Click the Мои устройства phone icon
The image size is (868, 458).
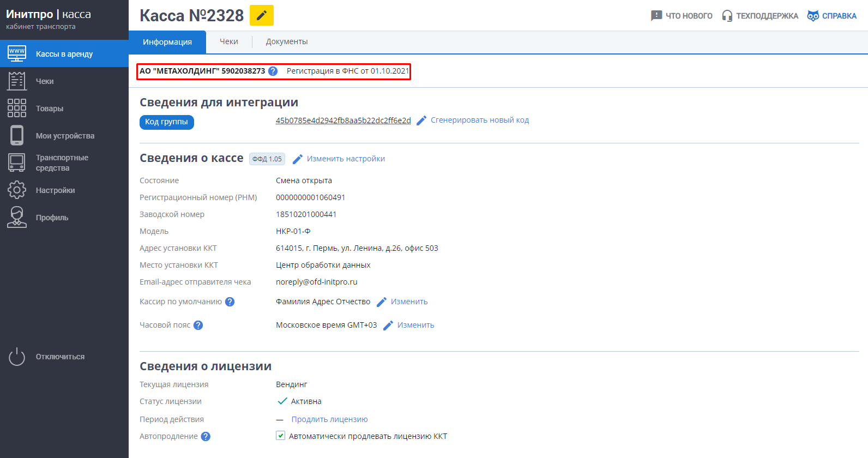coord(17,135)
